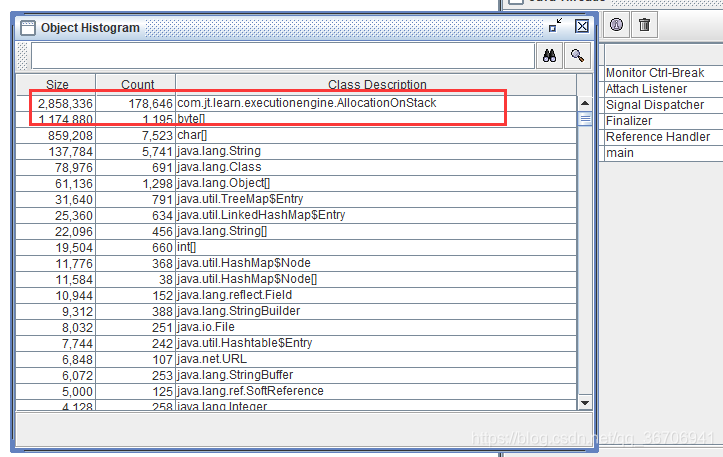The width and height of the screenshot is (723, 457).
Task: Focus the histogram filter text field
Action: 283,56
